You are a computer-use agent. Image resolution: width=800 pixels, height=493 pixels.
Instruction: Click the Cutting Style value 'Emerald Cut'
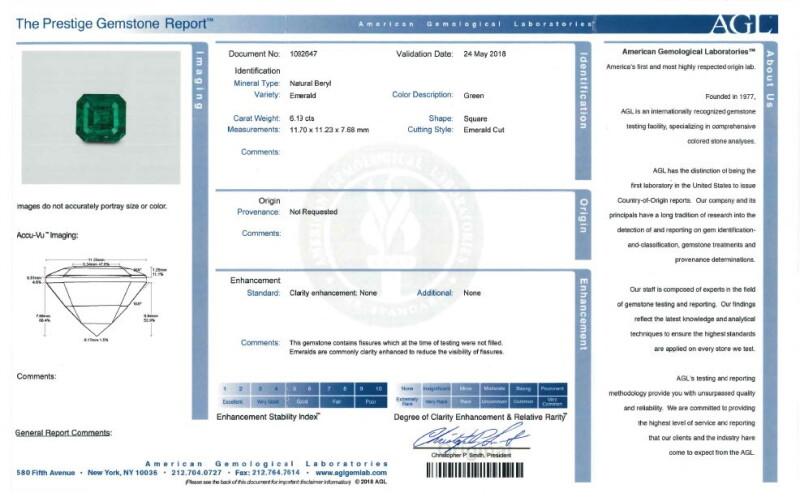point(484,130)
